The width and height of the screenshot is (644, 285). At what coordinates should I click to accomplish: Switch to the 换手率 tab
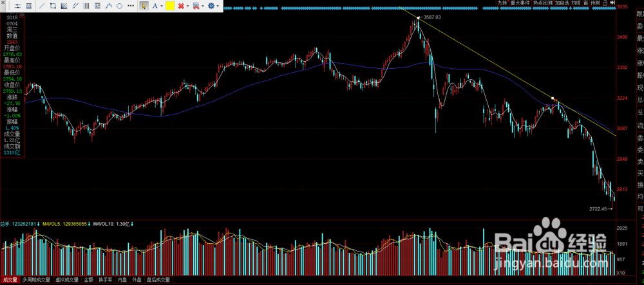click(x=106, y=280)
